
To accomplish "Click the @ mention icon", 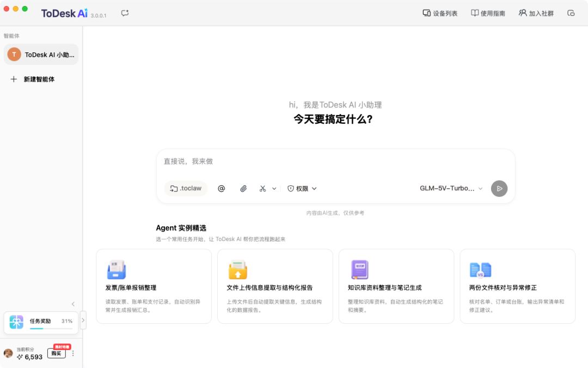I will click(x=221, y=189).
